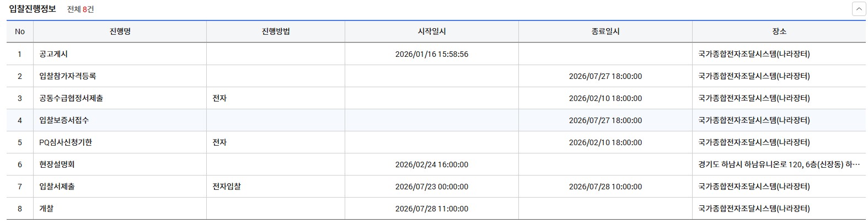The height and width of the screenshot is (223, 868).
Task: Click the No column header
Action: [x=20, y=31]
